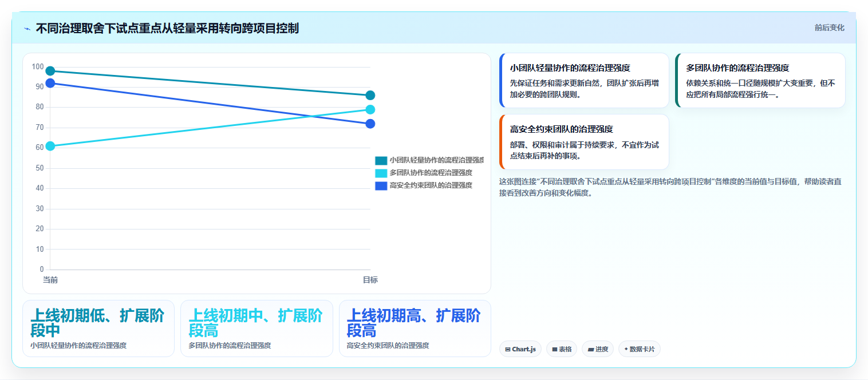Click the 表格 tag

[562, 349]
